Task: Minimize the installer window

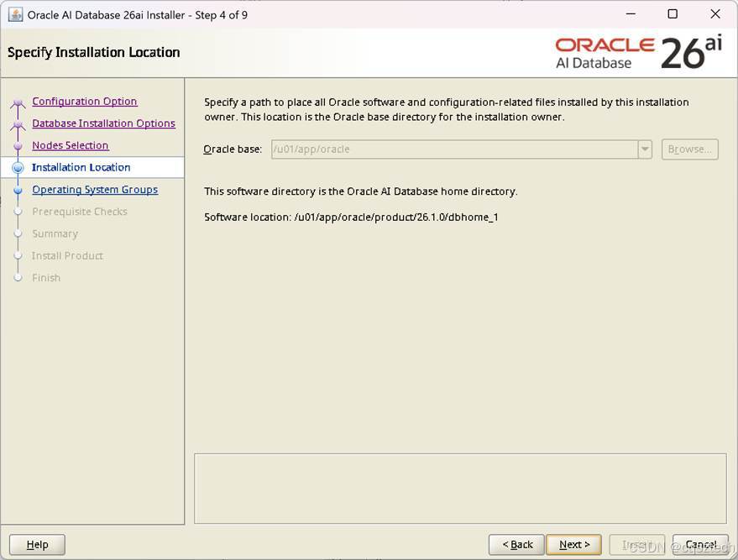Action: (x=631, y=14)
